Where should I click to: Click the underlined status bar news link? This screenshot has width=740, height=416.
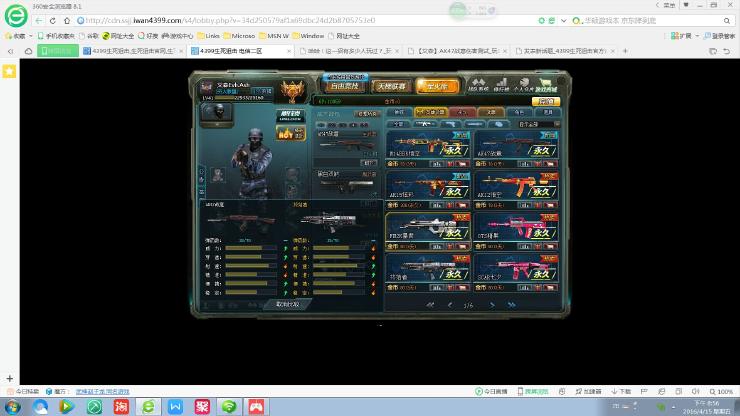point(102,391)
